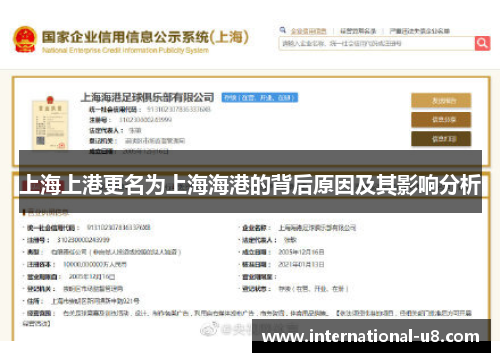Click the heading 上海海港足球俱乐部有限公司

coord(147,97)
